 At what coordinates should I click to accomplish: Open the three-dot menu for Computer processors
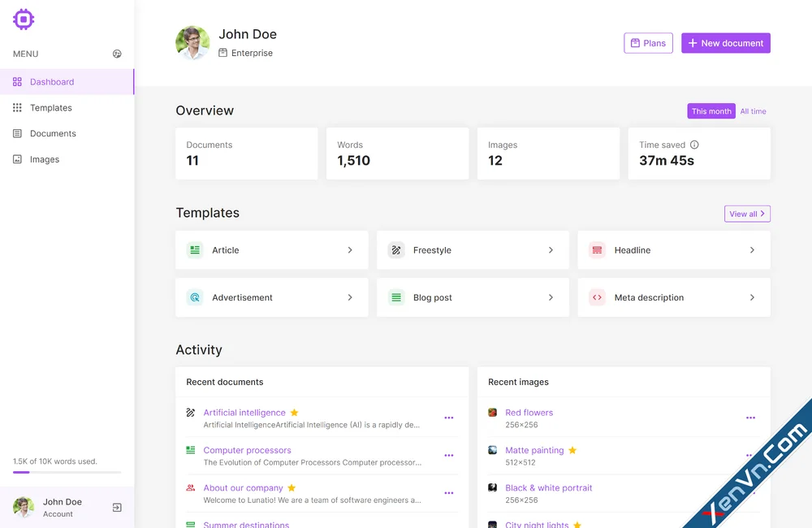click(x=448, y=456)
